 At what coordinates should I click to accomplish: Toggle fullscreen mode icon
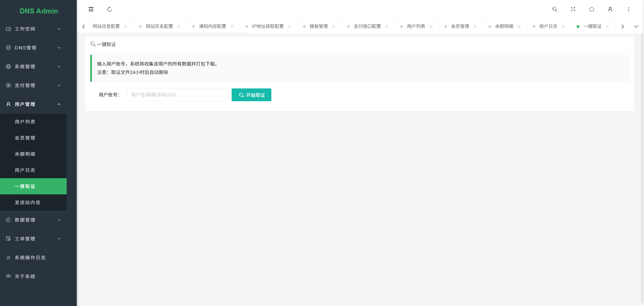tap(573, 9)
